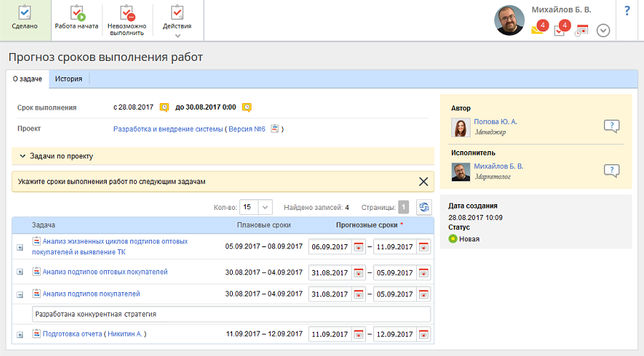Open calendar for 12.09.2017 end date
The width and height of the screenshot is (644, 356).
(x=423, y=335)
